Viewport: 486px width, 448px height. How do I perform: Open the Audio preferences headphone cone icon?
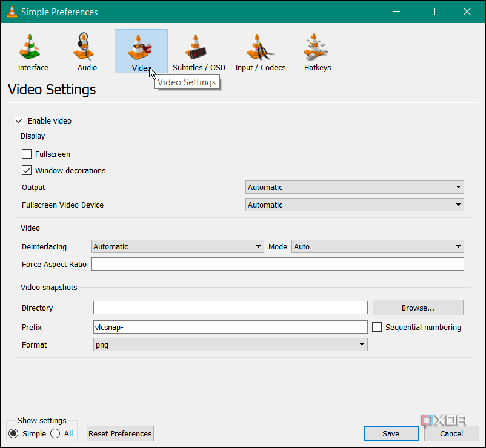pyautogui.click(x=84, y=47)
